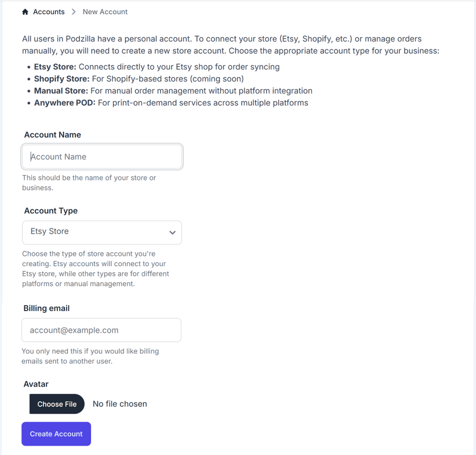This screenshot has width=476, height=455.
Task: Submit with the Create Account button
Action: click(56, 434)
